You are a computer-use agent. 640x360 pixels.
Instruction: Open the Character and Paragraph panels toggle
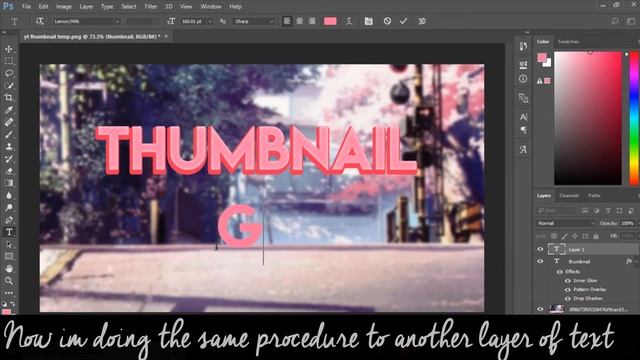[x=369, y=21]
